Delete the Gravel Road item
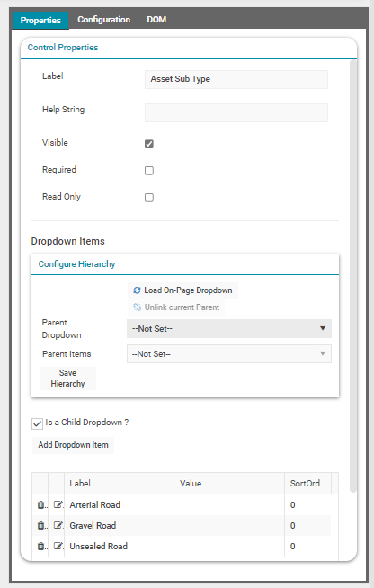The image size is (374, 588). pos(40,525)
